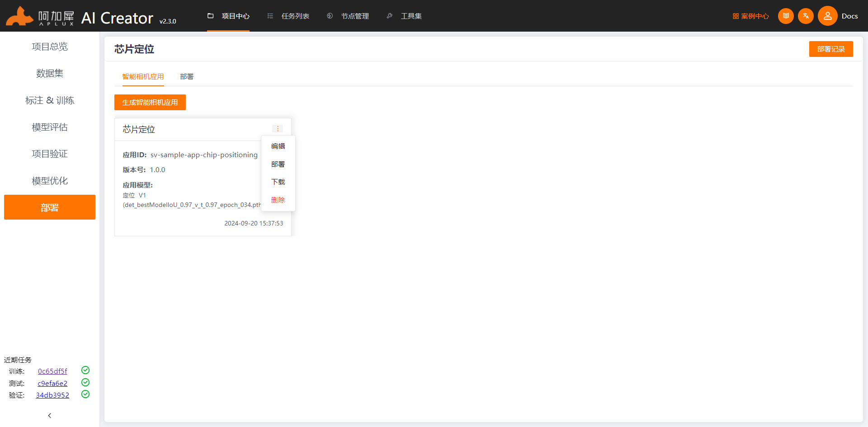This screenshot has width=868, height=427.
Task: Click the timestamp 2024-09-20 15:37:53
Action: tap(254, 223)
